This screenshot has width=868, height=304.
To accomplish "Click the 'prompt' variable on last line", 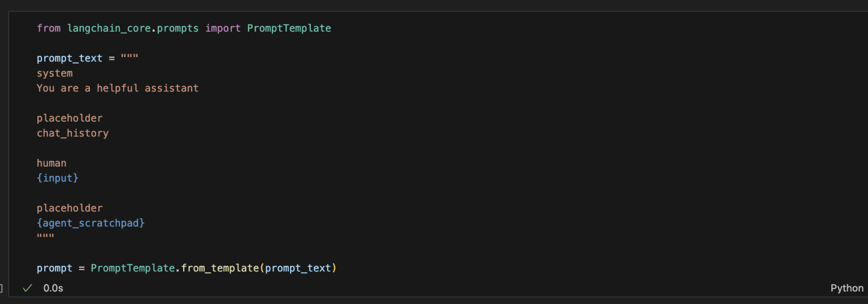I will [54, 268].
